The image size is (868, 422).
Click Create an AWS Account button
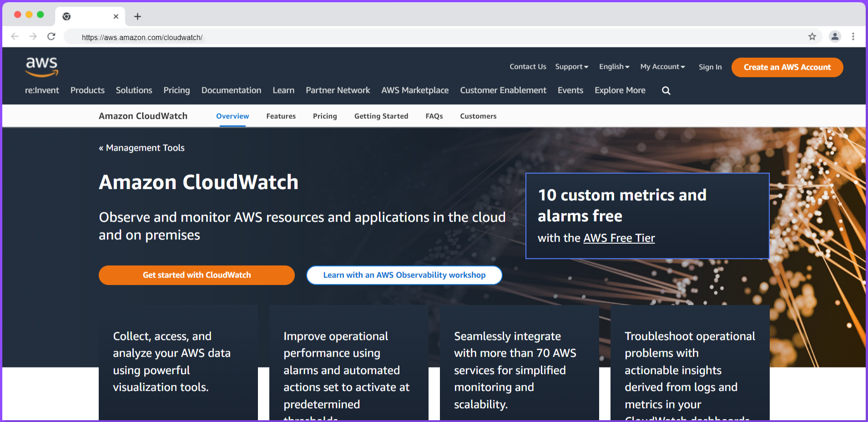coord(787,67)
